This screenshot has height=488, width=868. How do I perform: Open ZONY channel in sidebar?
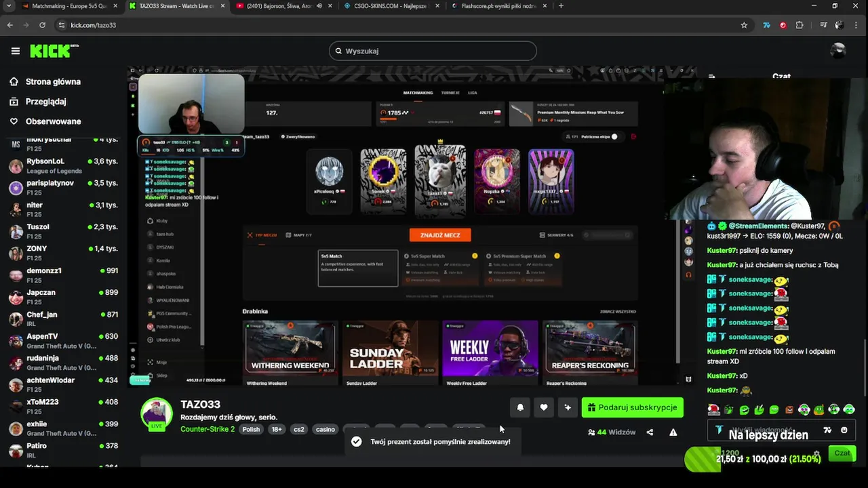64,253
